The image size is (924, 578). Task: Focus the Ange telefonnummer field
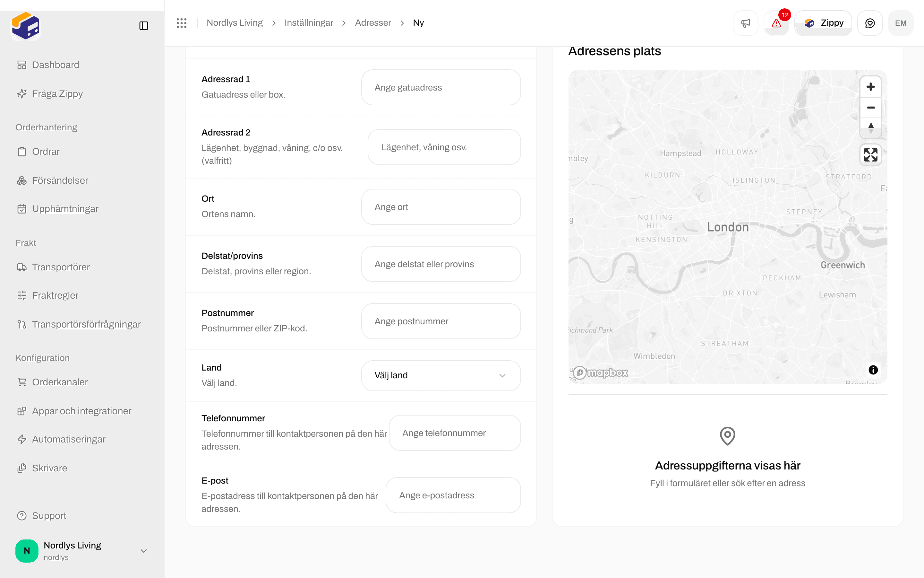[x=455, y=433]
